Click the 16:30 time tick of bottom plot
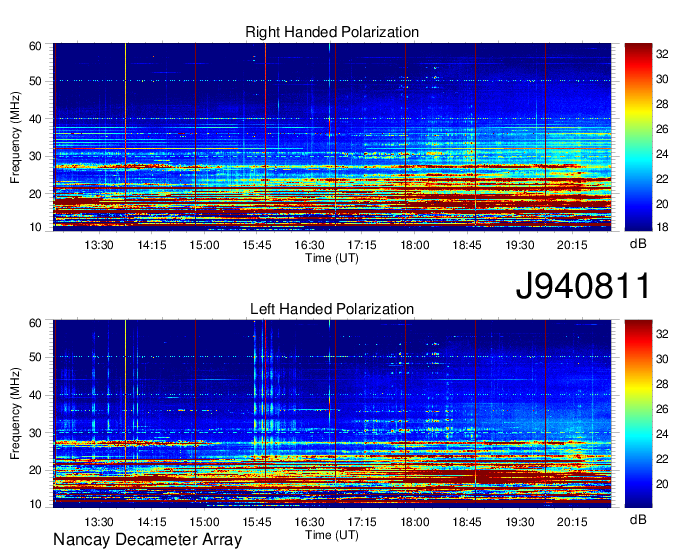This screenshot has height=552, width=680. coord(309,522)
